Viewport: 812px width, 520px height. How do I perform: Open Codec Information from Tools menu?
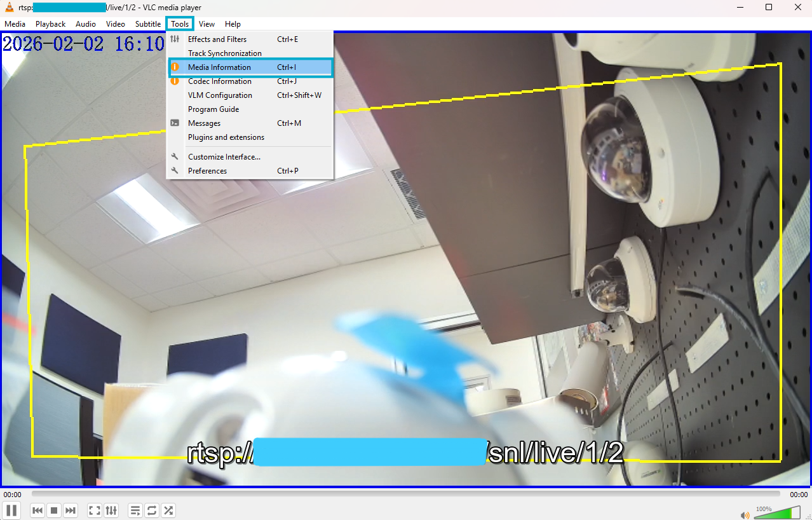tap(219, 81)
